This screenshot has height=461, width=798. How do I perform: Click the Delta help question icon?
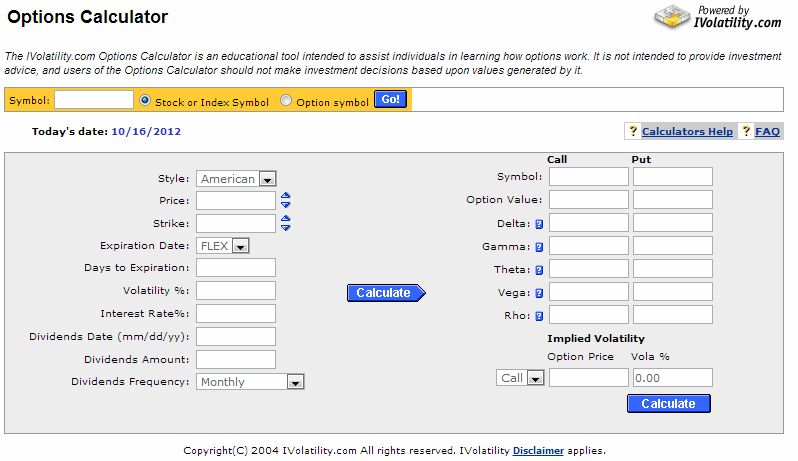(x=539, y=223)
